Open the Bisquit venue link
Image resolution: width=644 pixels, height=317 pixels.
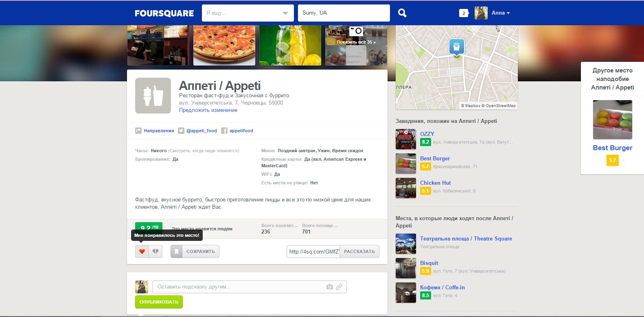pos(429,263)
